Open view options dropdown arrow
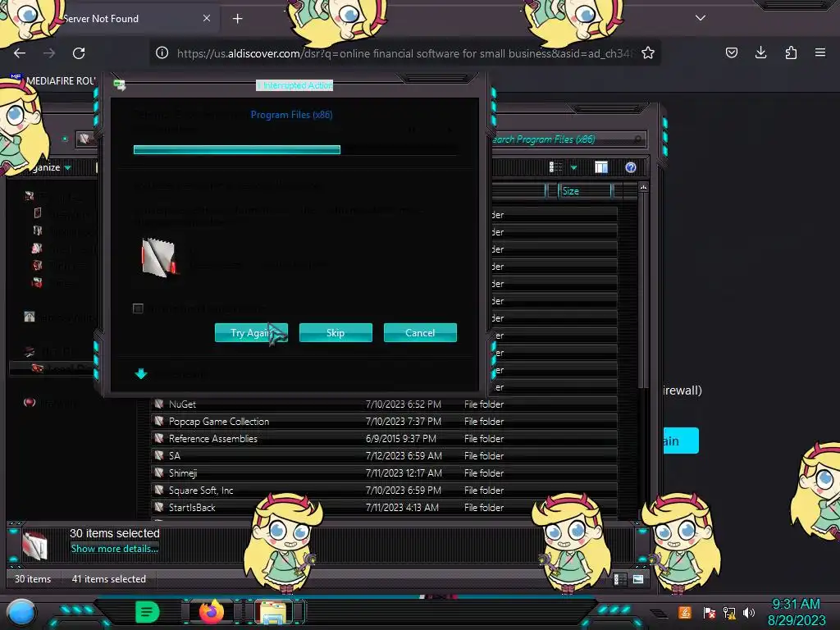This screenshot has width=840, height=630. (573, 167)
